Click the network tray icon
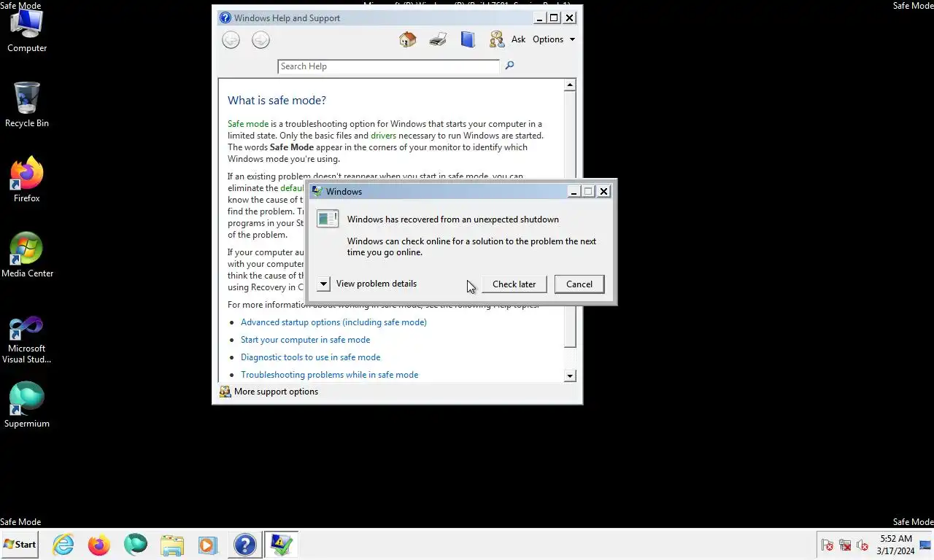Image resolution: width=934 pixels, height=560 pixels. (x=845, y=545)
